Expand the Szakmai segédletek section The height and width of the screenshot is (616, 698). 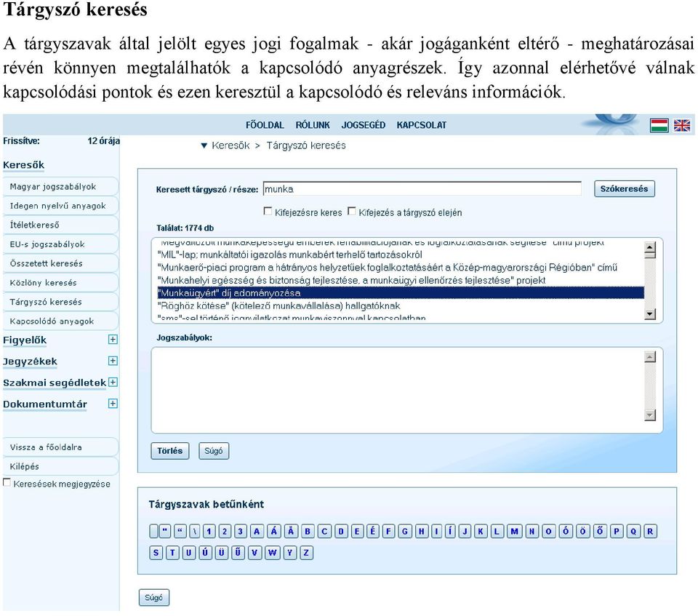(x=113, y=382)
